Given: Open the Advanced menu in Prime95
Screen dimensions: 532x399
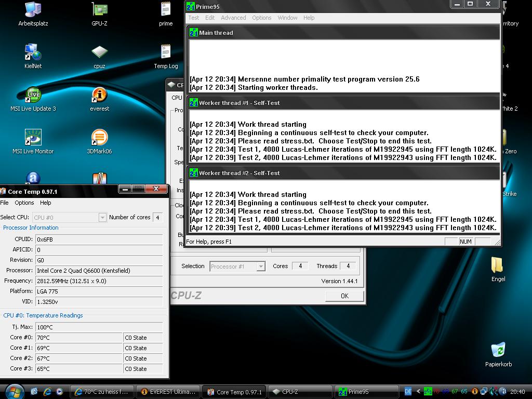Looking at the screenshot, I should (x=233, y=18).
